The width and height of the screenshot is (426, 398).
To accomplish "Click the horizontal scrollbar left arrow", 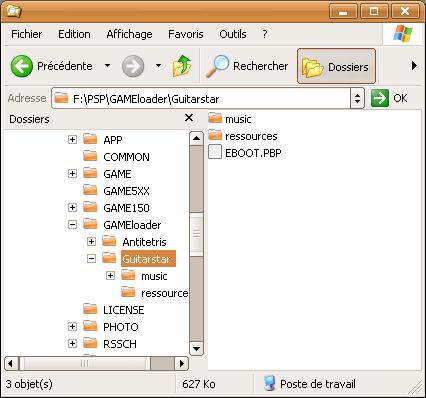I will (x=11, y=363).
